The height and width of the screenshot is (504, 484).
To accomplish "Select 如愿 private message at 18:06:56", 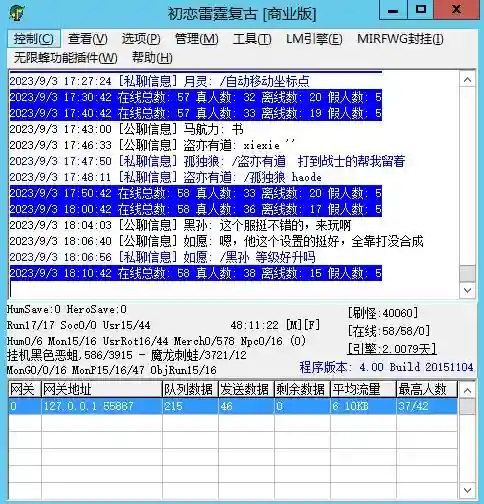I will [x=162, y=257].
